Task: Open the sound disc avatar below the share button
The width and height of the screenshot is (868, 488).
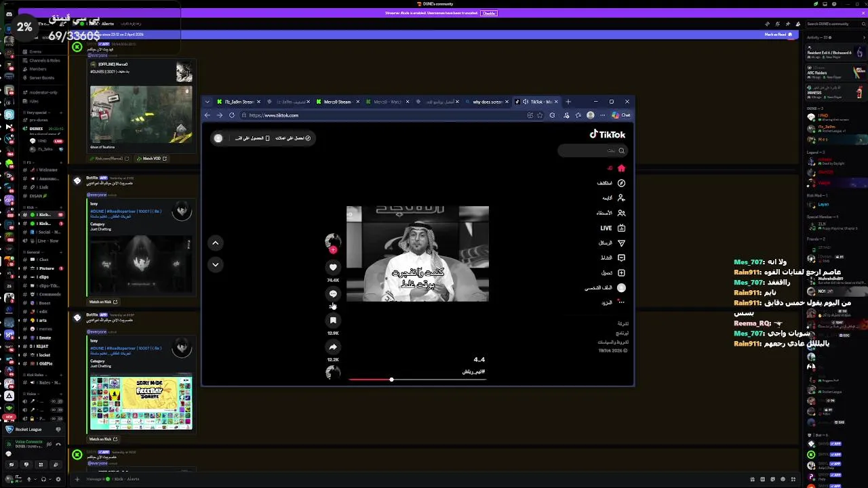Action: (333, 372)
